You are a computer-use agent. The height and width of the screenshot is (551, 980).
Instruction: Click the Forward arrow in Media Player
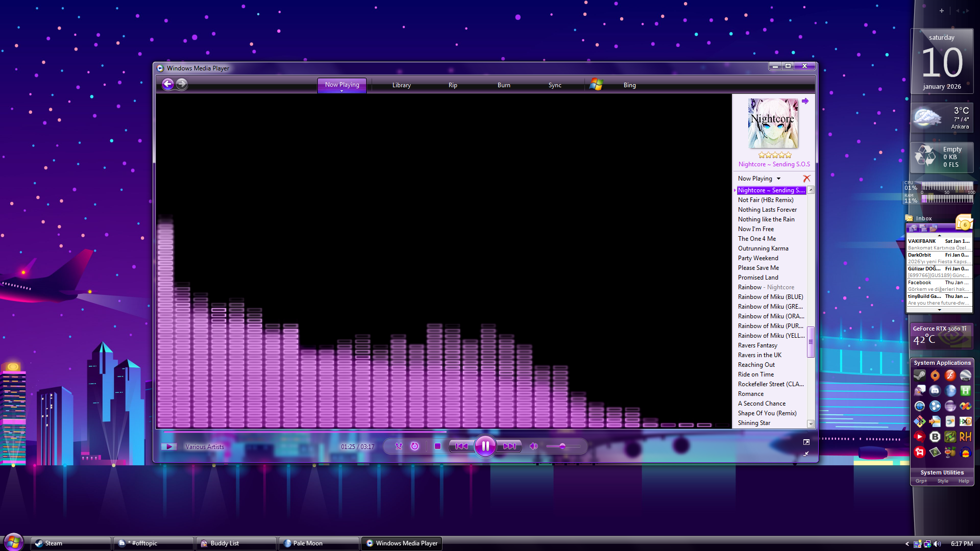click(x=182, y=84)
